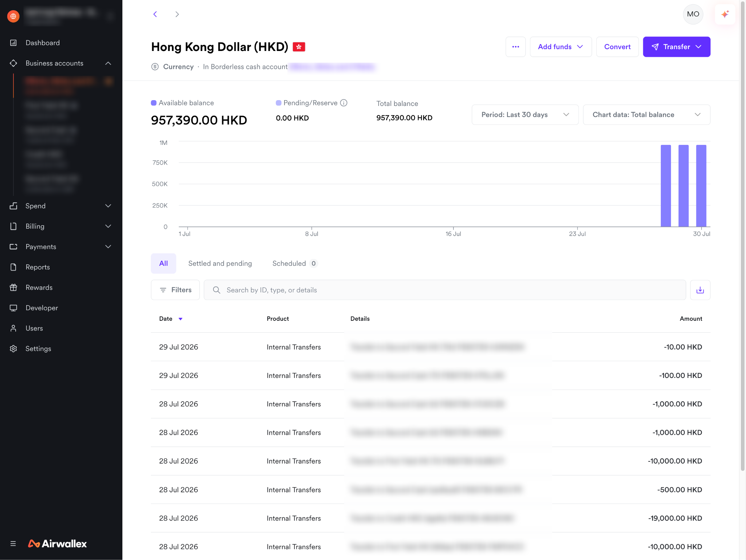Open Dashboard in the sidebar

tap(43, 43)
